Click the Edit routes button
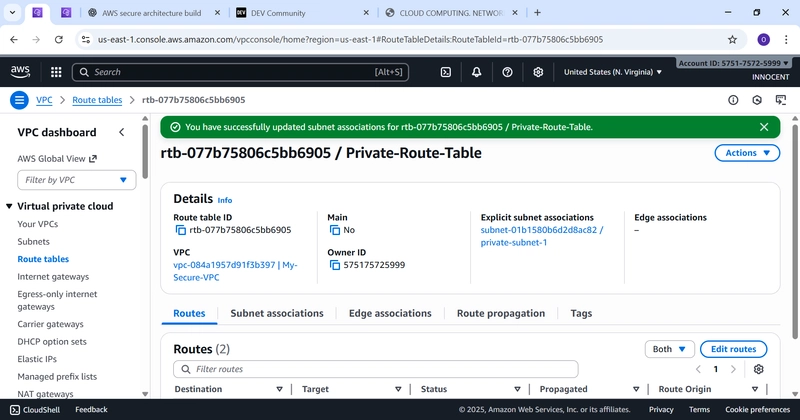This screenshot has width=800, height=420. (x=733, y=349)
